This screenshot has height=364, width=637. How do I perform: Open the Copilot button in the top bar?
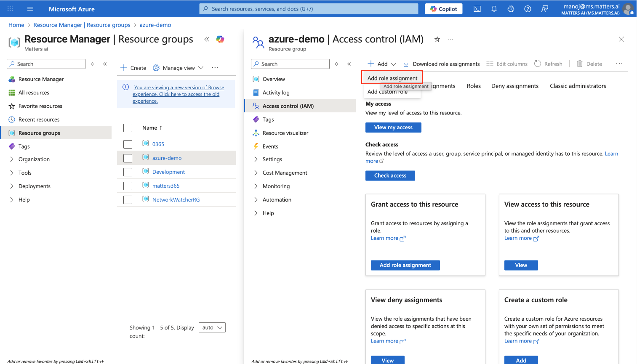click(444, 9)
